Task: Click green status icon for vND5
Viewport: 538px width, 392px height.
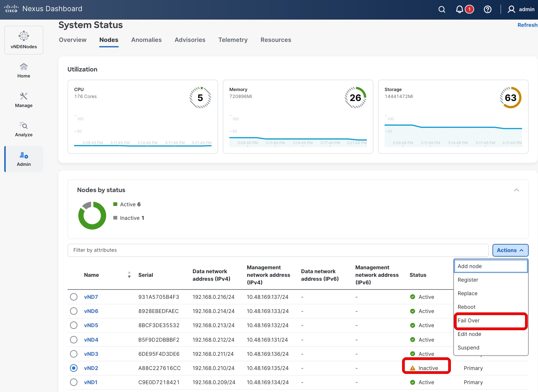Action: [413, 325]
